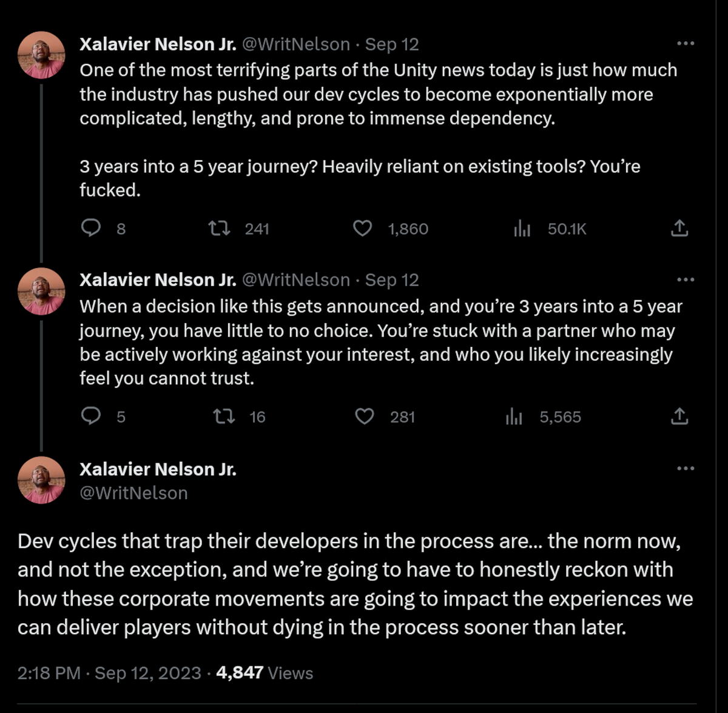Like the second tweet showing 281 likes
Viewport: 728px width, 713px height.
(x=365, y=417)
